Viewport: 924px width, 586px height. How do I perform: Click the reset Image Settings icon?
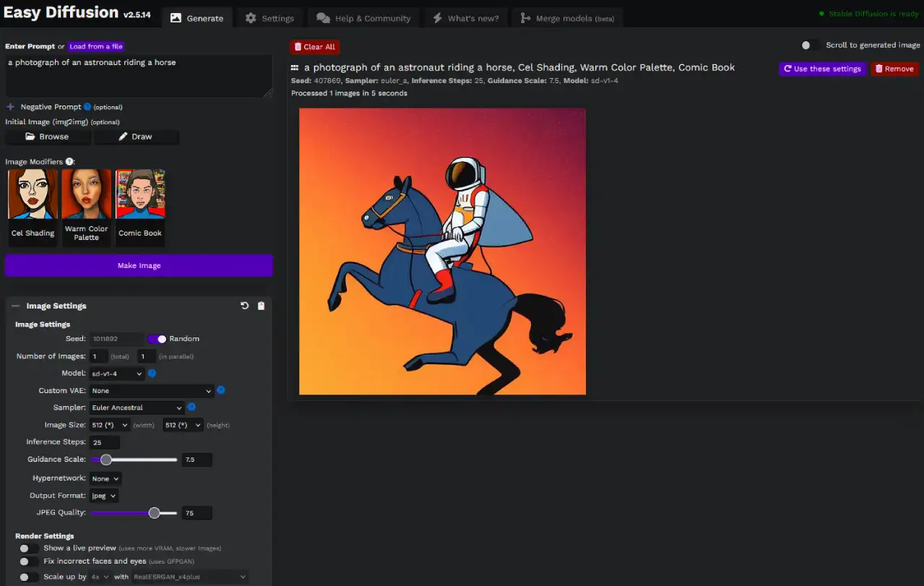click(244, 306)
